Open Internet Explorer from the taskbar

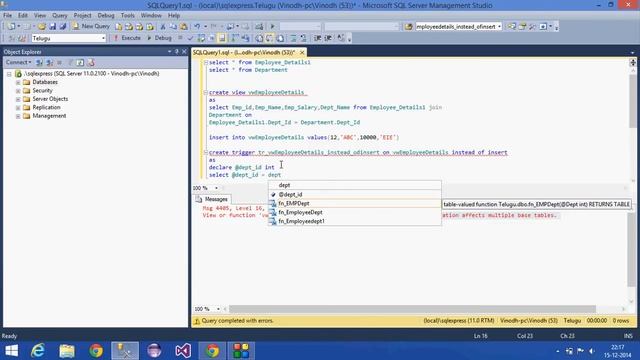[38, 351]
